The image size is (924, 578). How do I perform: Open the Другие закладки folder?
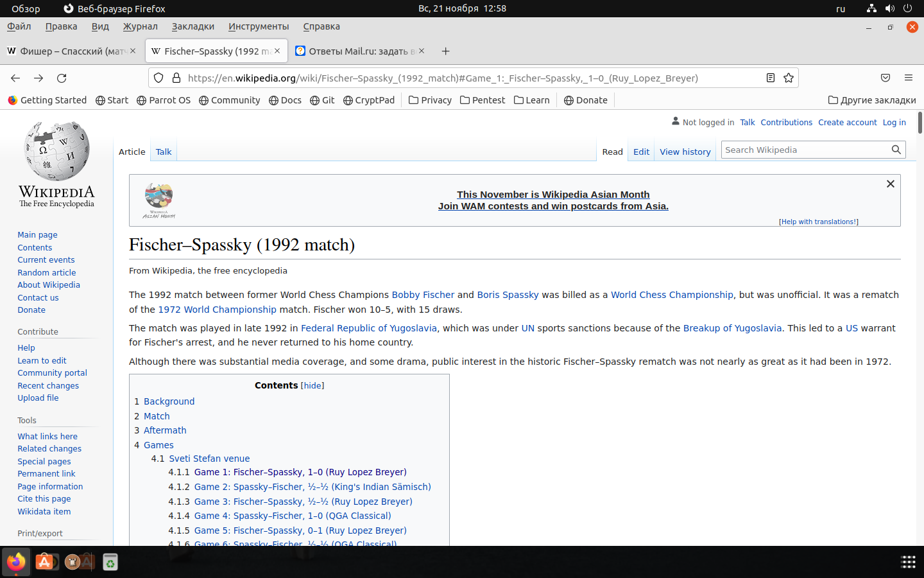872,100
